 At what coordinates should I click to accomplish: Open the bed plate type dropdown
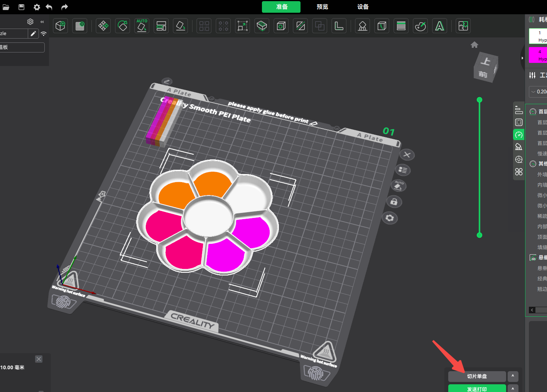point(22,47)
